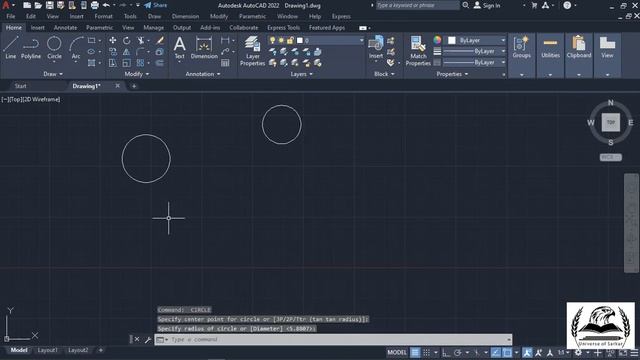This screenshot has height=360, width=640.
Task: Activate the Move tool
Action: pos(113,40)
